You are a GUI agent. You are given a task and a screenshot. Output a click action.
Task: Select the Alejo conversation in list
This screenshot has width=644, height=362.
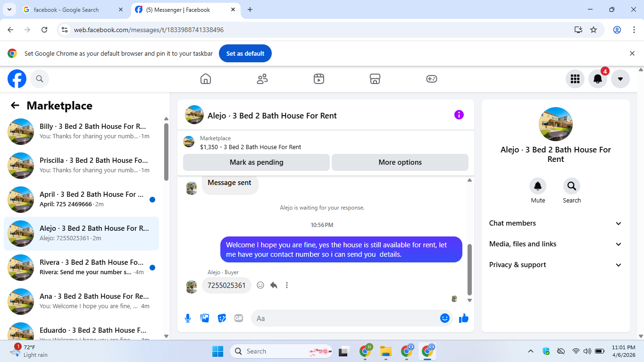pos(81,234)
